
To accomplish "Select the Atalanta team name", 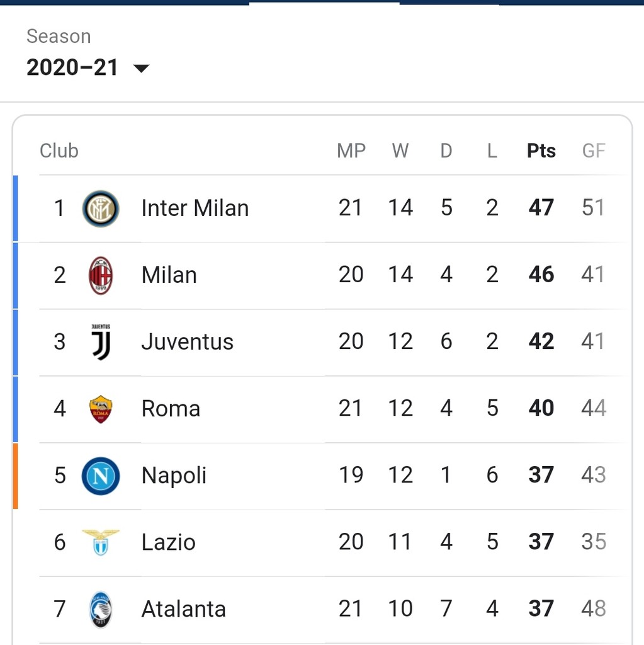I will tap(183, 609).
